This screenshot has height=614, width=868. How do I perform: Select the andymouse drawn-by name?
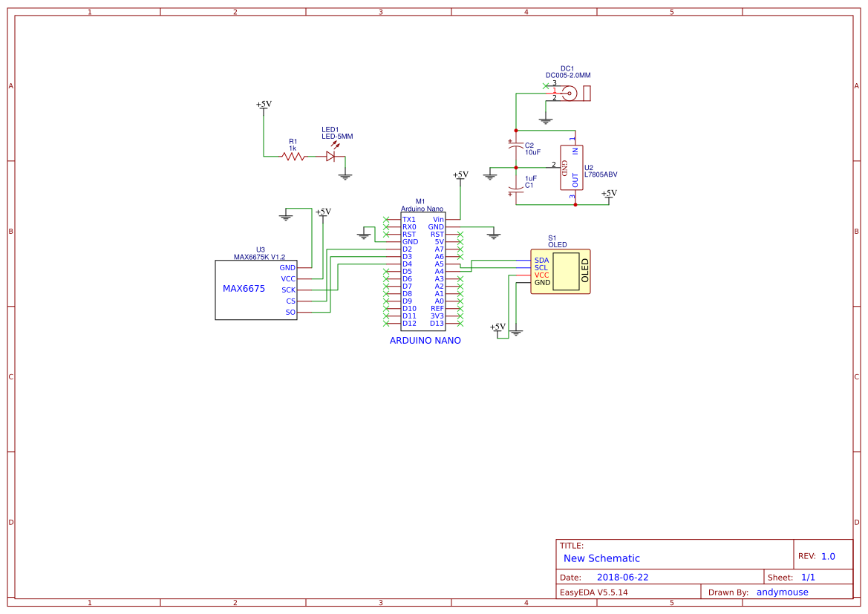pos(782,592)
